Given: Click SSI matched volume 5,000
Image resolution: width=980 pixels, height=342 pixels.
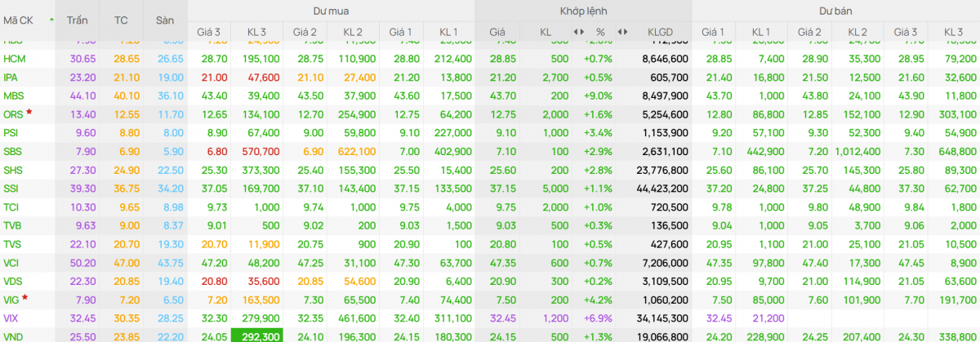Looking at the screenshot, I should (x=557, y=188).
